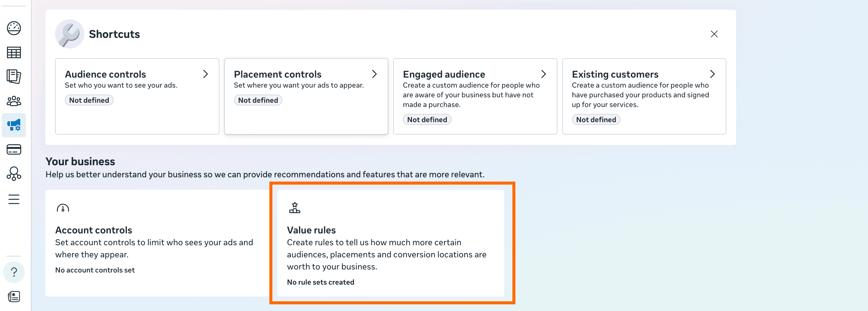The image size is (868, 311).
Task: Click the ads reporting pages icon
Action: tap(14, 77)
